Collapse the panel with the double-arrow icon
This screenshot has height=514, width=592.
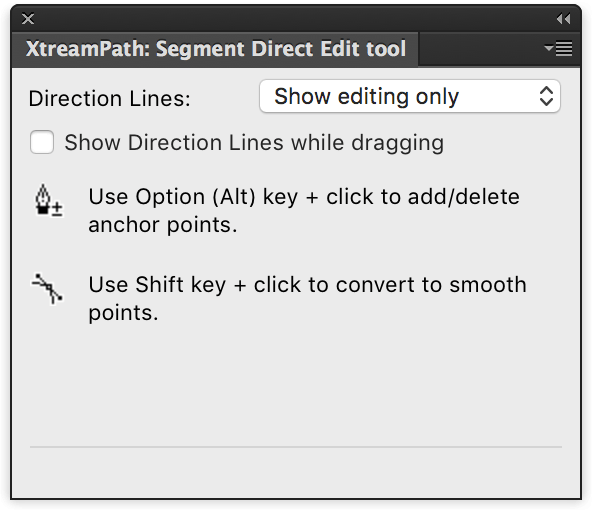(x=563, y=19)
